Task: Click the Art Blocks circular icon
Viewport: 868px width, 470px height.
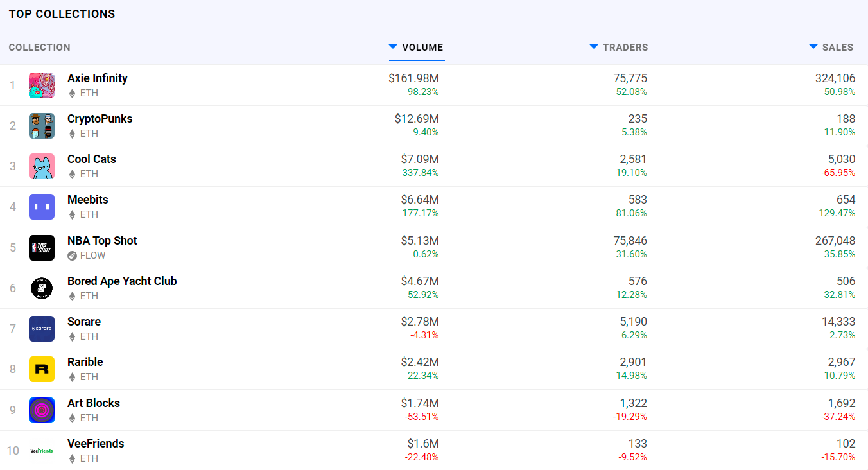Action: click(x=42, y=410)
